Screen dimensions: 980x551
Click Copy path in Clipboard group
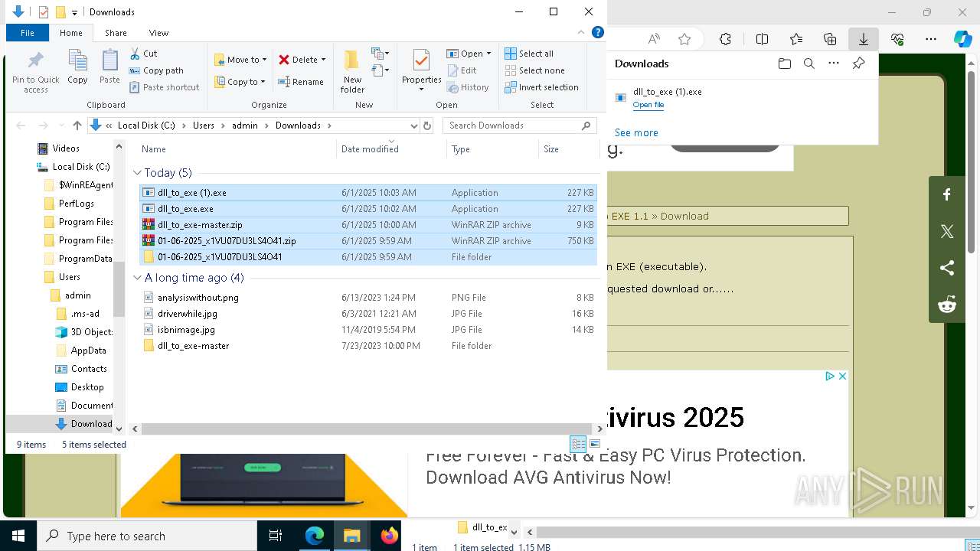tap(156, 70)
